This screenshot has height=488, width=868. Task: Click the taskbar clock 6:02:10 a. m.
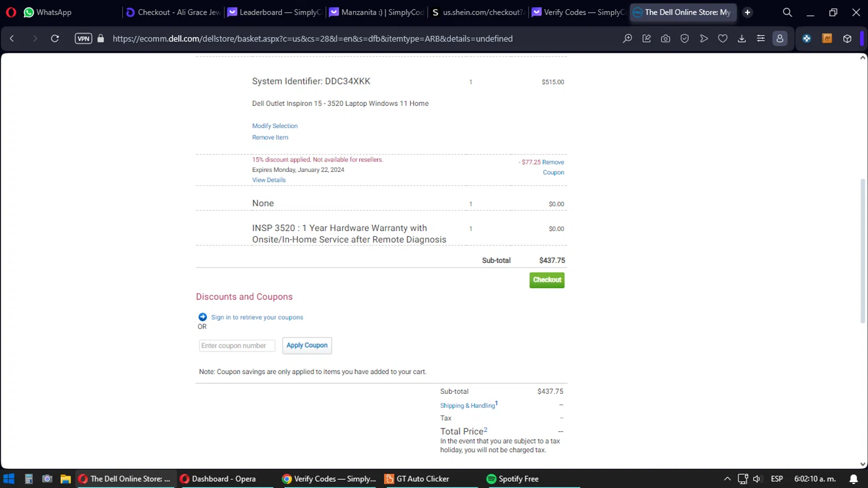815,479
